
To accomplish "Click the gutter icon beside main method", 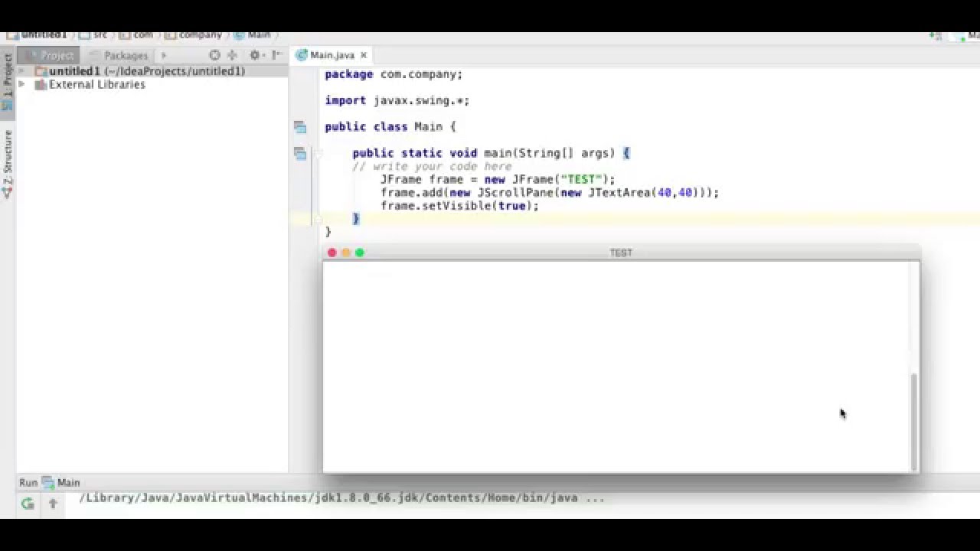I will 300,153.
